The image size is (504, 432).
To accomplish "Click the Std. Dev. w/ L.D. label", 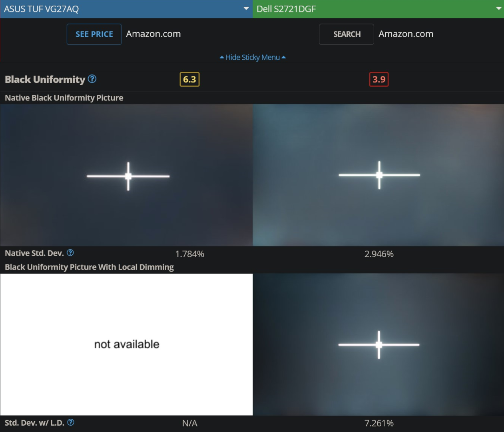I will tap(34, 423).
